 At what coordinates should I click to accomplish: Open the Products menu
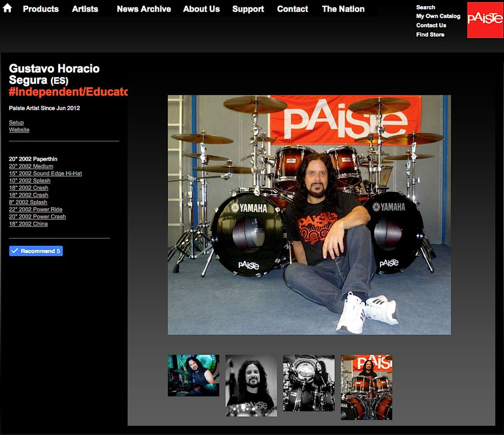tap(41, 9)
